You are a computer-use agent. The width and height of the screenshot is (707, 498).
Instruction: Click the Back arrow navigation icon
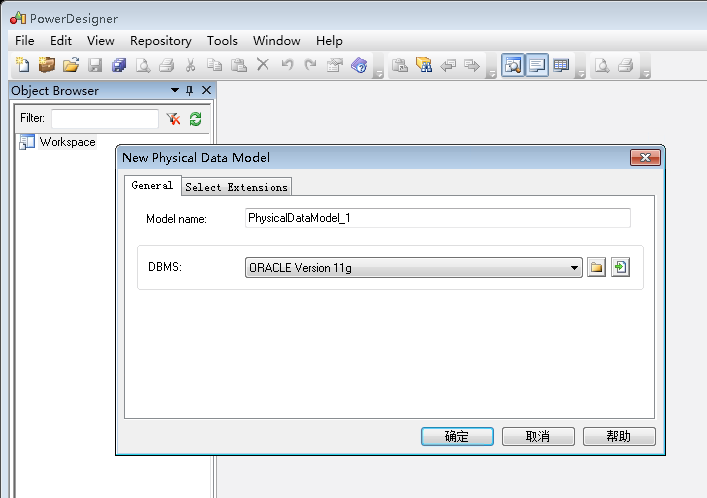(448, 65)
